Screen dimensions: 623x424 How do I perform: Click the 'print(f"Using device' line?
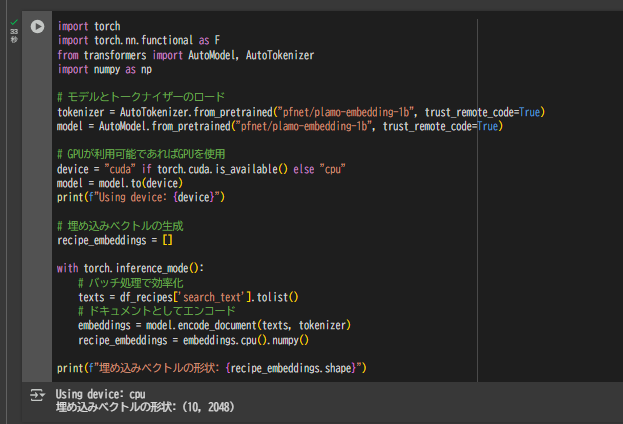(141, 197)
